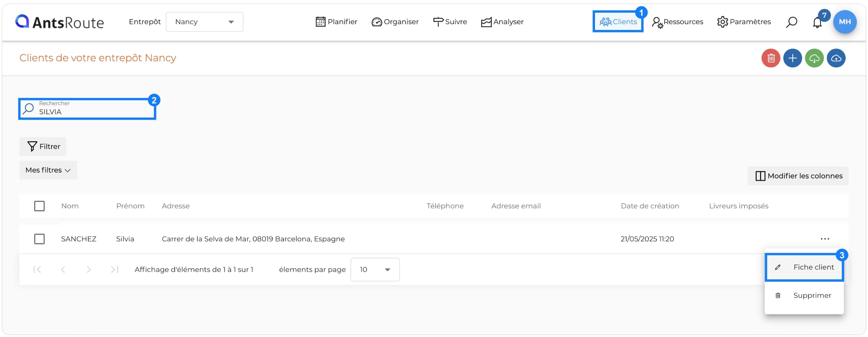The width and height of the screenshot is (868, 337).
Task: Select the Clients menu item
Action: click(618, 22)
